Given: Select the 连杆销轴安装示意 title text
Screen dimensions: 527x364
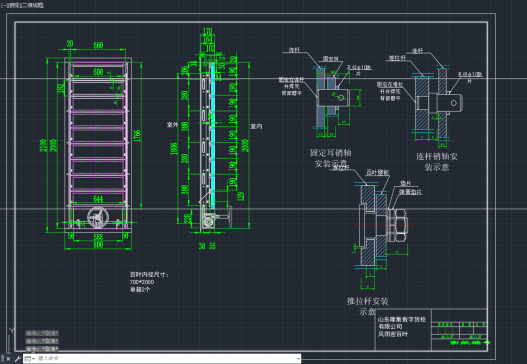Looking at the screenshot, I should [x=437, y=161].
